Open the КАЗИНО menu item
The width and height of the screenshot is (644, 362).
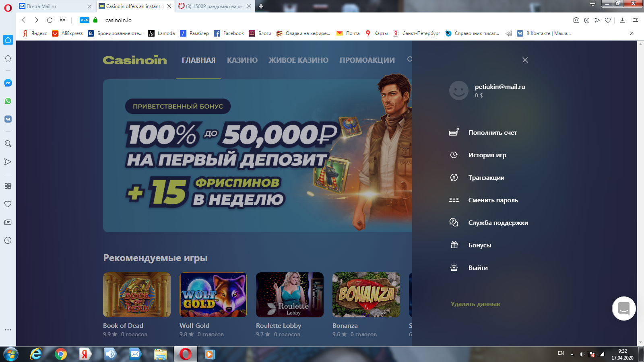[242, 60]
